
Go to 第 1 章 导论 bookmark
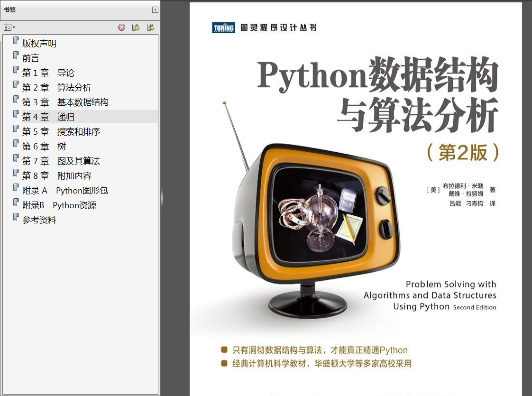[x=48, y=73]
